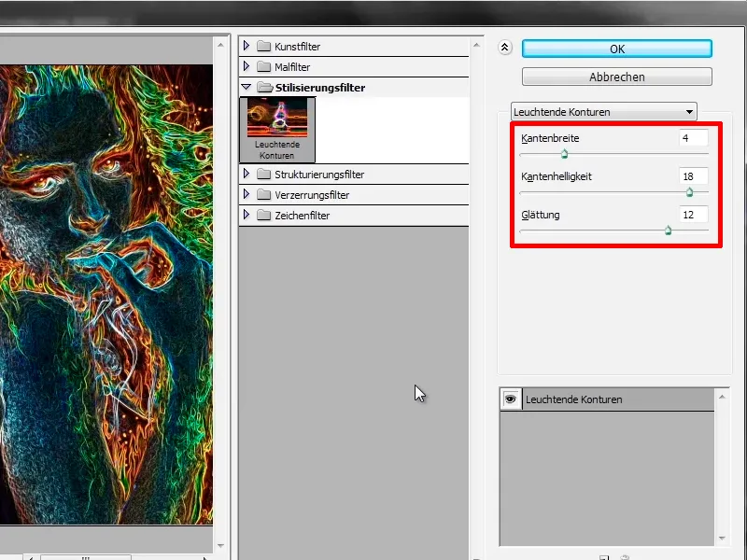Click the Strukturierungsfilter folder icon
The image size is (747, 560).
coord(263,175)
